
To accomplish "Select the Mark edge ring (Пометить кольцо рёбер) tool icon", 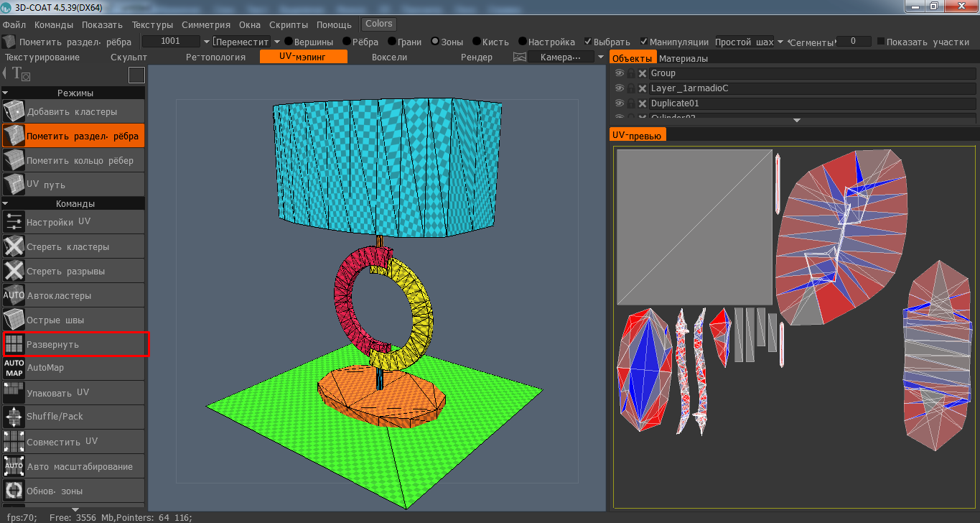I will 14,161.
